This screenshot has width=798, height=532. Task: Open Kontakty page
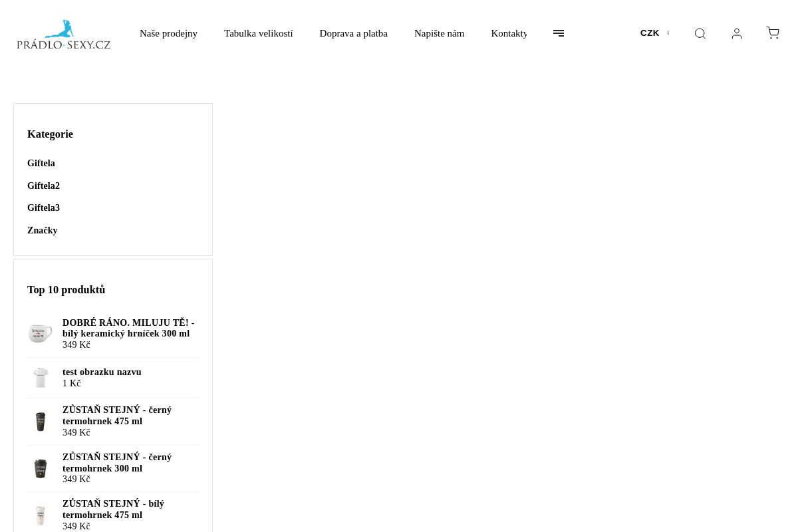(x=509, y=33)
